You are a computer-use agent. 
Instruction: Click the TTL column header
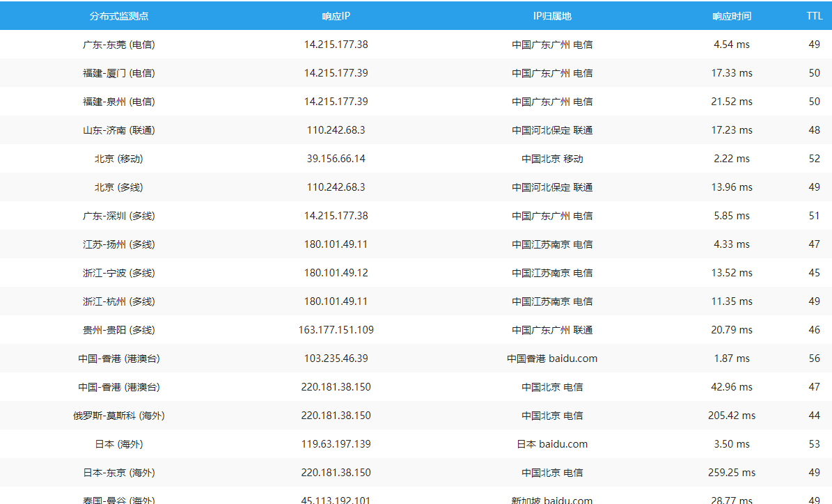[814, 16]
